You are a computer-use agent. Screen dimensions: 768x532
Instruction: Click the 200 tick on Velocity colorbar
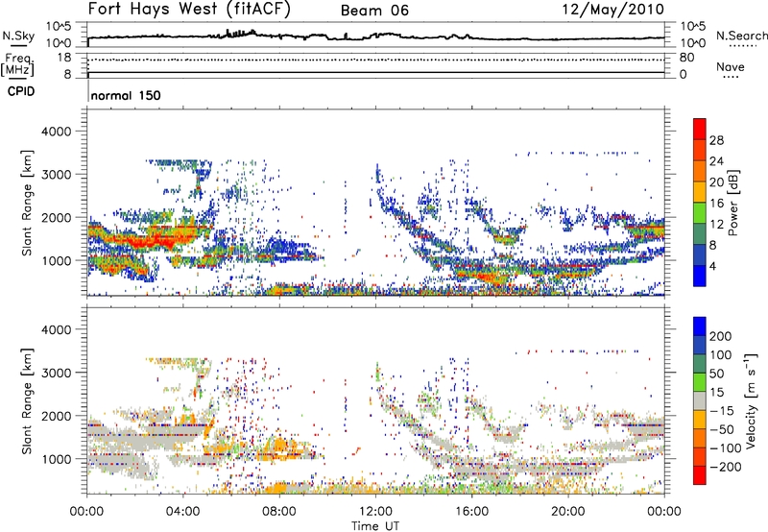click(721, 336)
